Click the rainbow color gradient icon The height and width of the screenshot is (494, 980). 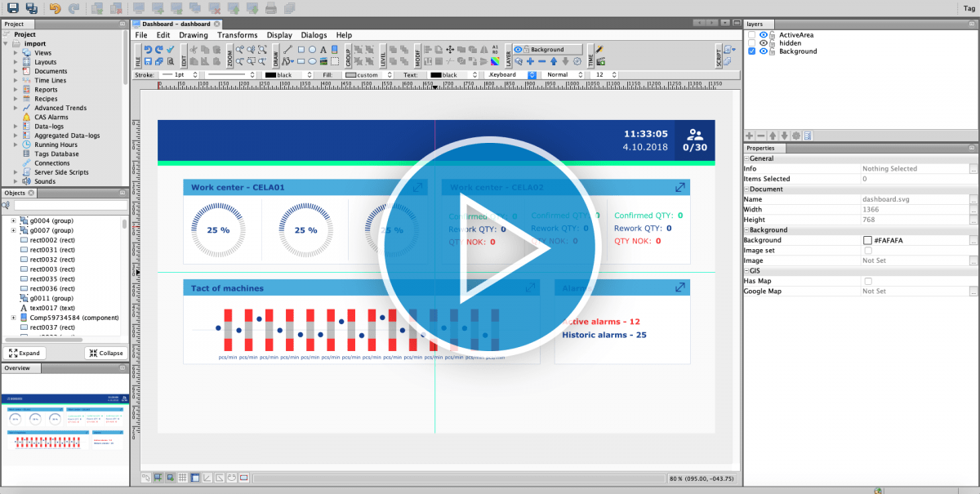click(x=495, y=61)
